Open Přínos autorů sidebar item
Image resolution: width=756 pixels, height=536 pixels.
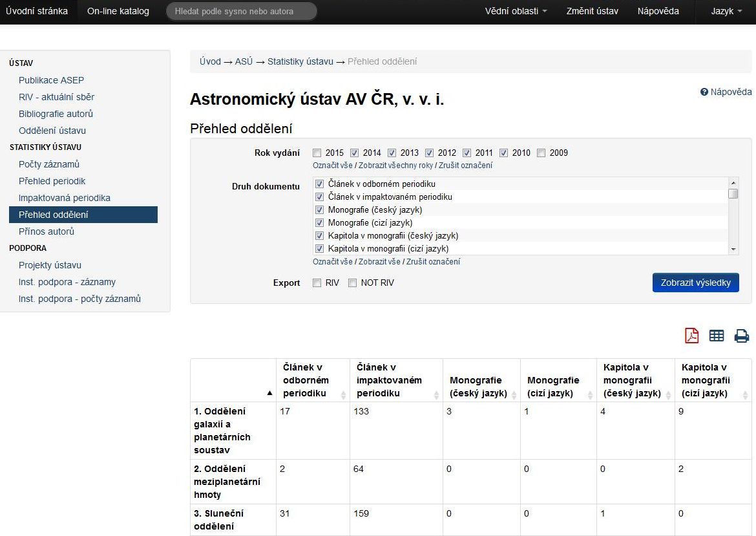pos(47,231)
